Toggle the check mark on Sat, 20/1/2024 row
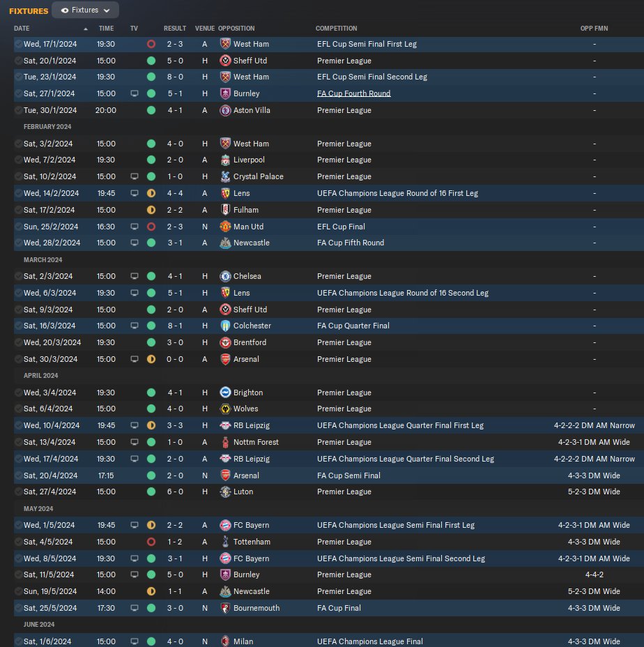The image size is (644, 647). click(x=18, y=61)
